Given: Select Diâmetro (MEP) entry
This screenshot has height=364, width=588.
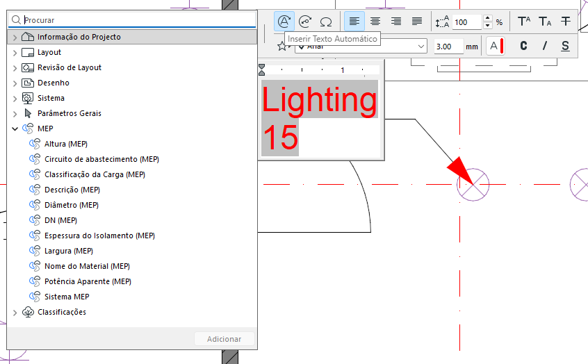Looking at the screenshot, I should tap(72, 205).
